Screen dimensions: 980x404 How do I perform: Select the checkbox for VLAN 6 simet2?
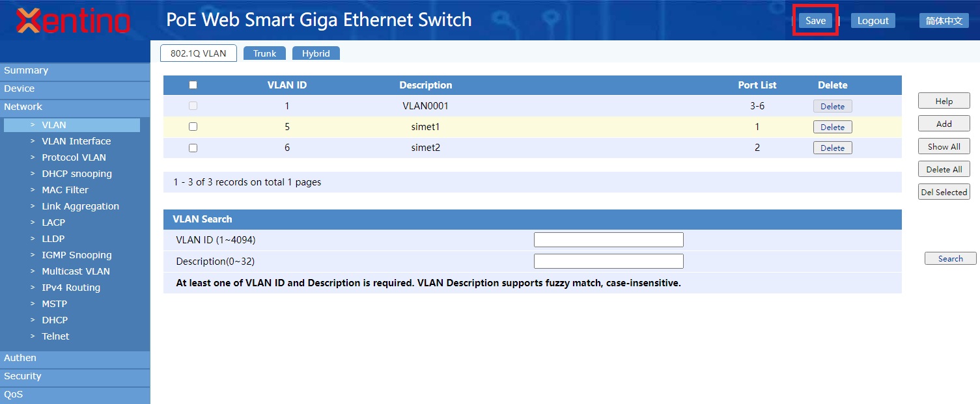[193, 148]
